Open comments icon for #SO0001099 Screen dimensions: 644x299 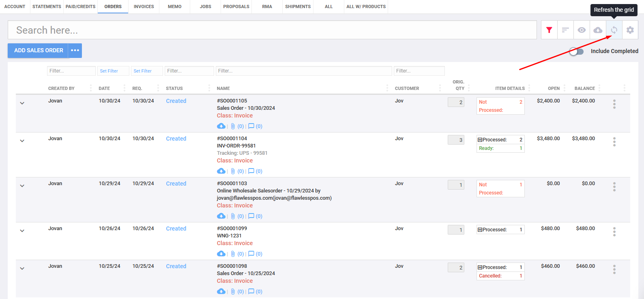click(251, 254)
